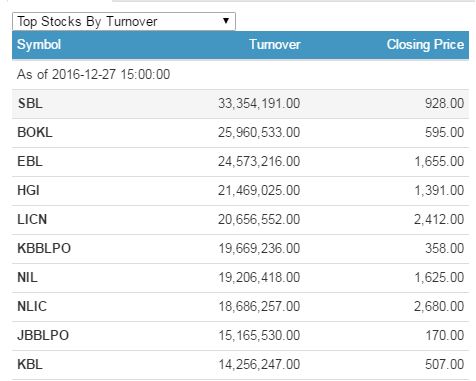Screen dimensions: 476x381
Task: Select the SBL stock symbol
Action: point(30,103)
